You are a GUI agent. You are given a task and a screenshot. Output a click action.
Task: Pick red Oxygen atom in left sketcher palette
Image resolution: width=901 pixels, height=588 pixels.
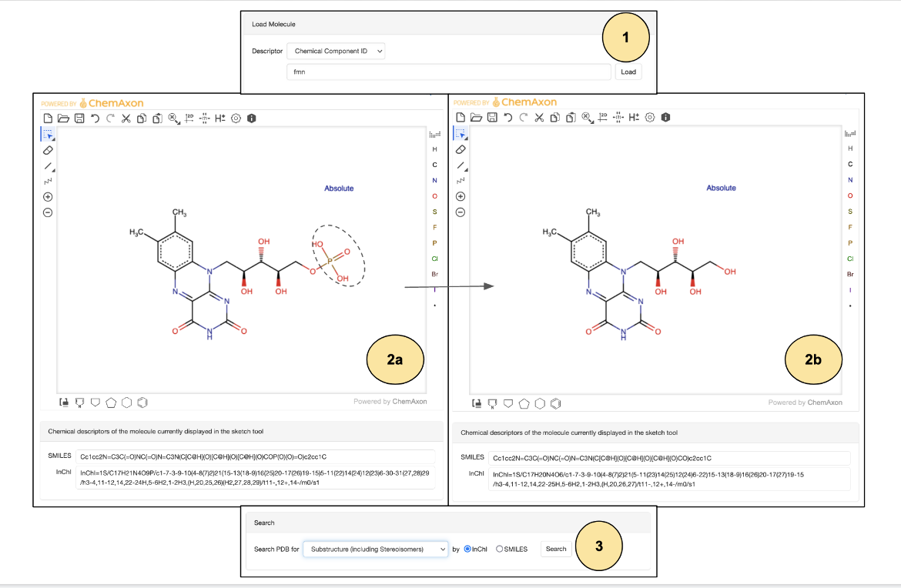(x=434, y=196)
